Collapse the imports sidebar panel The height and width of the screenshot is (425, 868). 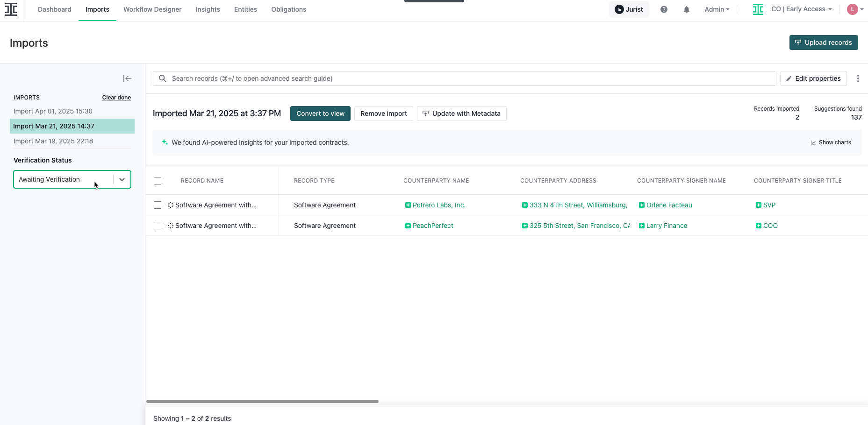pyautogui.click(x=127, y=78)
